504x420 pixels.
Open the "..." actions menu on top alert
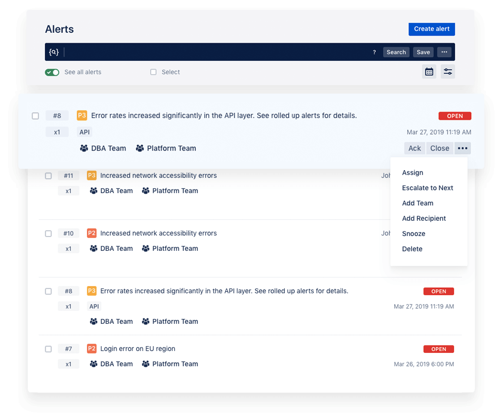pos(463,148)
